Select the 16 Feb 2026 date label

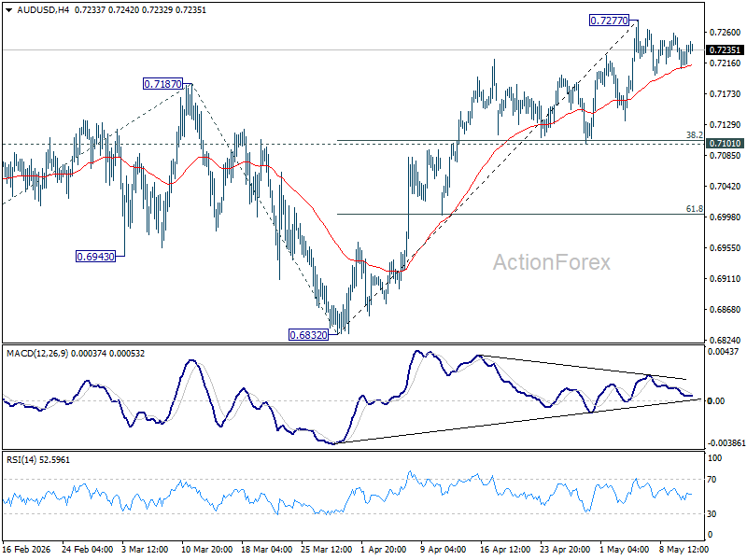click(x=27, y=549)
